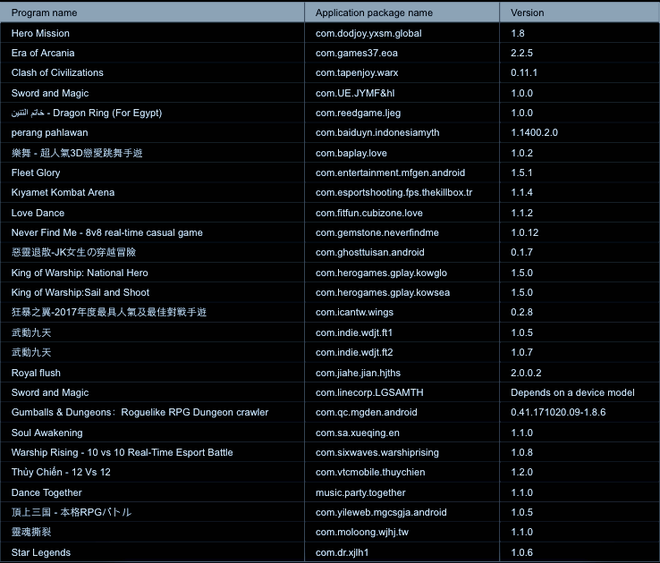Viewport: 660px width, 563px height.
Task: Click the Soul Awakening entry
Action: click(x=47, y=433)
